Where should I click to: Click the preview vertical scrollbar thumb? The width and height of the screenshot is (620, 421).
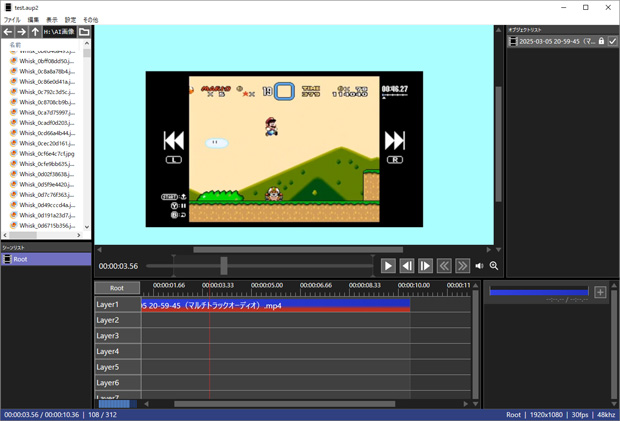(498, 144)
